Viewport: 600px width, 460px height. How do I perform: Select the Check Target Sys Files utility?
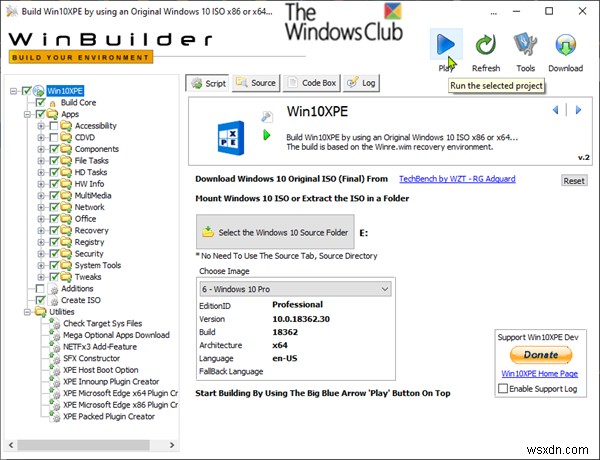[103, 323]
